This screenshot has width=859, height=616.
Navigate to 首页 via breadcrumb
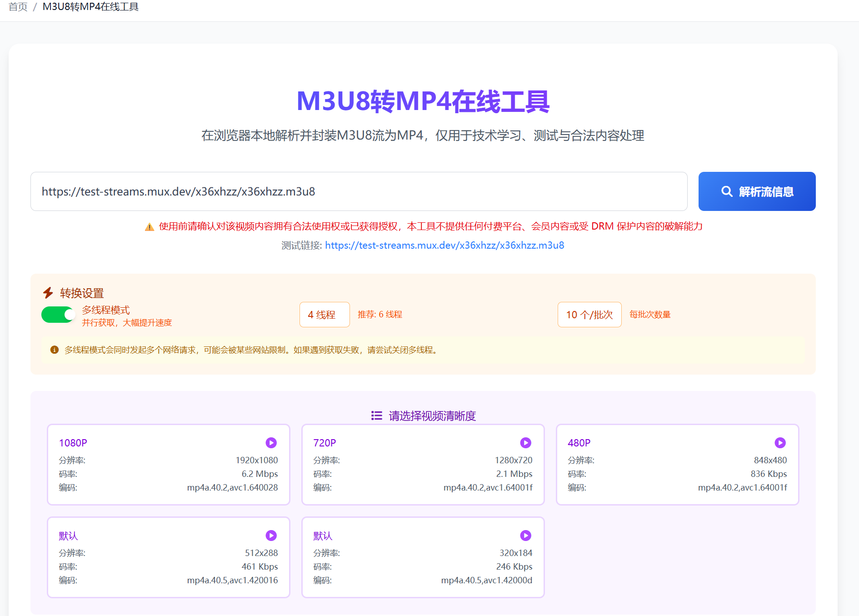tap(17, 6)
